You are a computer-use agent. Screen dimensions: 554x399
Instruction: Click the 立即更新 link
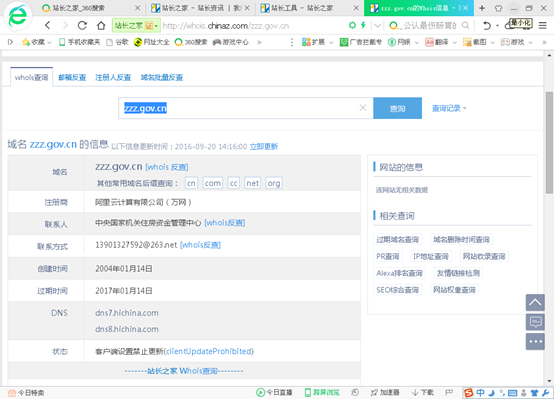264,147
